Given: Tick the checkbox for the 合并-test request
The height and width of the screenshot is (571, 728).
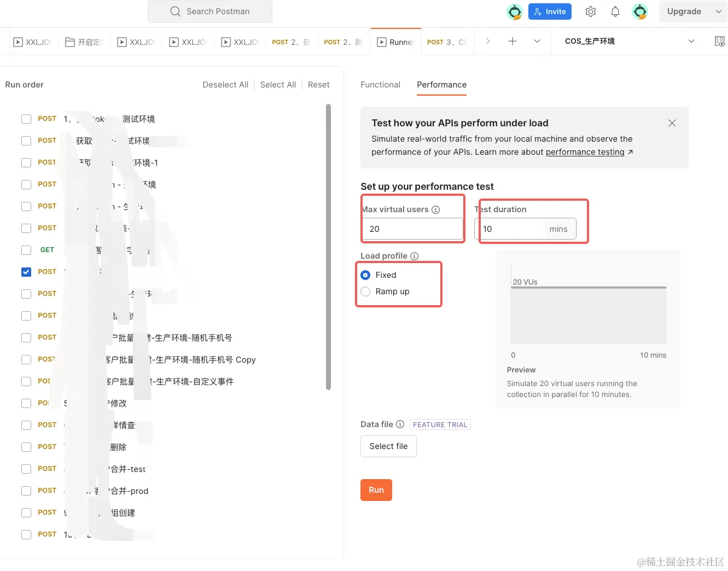Looking at the screenshot, I should pos(26,469).
